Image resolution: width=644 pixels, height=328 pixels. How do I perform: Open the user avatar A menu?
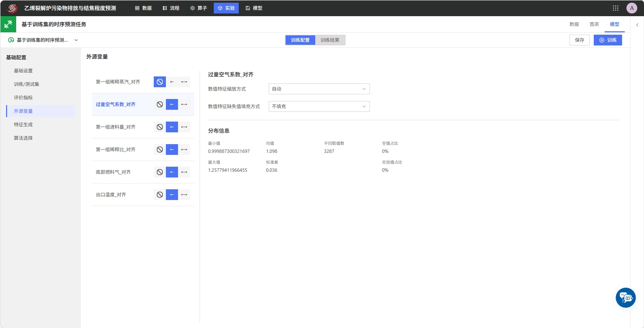[x=632, y=8]
